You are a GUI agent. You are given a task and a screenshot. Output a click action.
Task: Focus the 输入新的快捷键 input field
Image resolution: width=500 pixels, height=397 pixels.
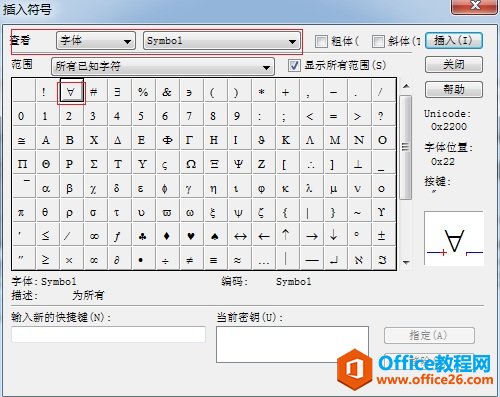109,334
